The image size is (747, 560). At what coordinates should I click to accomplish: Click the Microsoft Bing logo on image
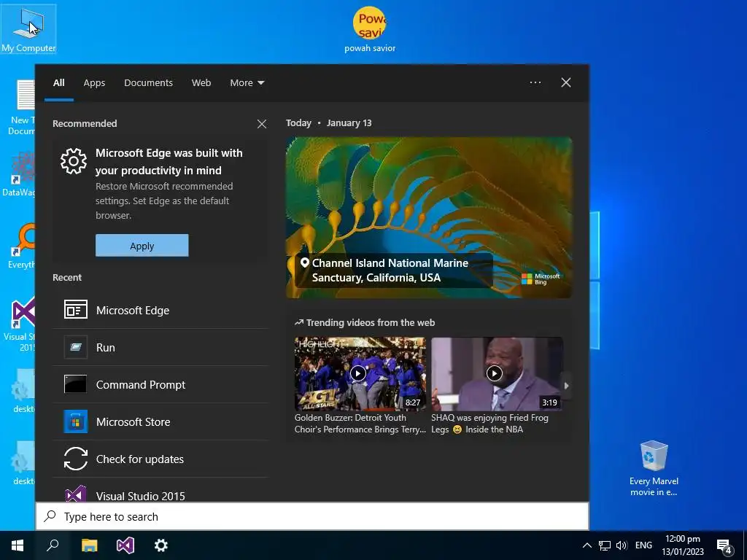pyautogui.click(x=541, y=279)
